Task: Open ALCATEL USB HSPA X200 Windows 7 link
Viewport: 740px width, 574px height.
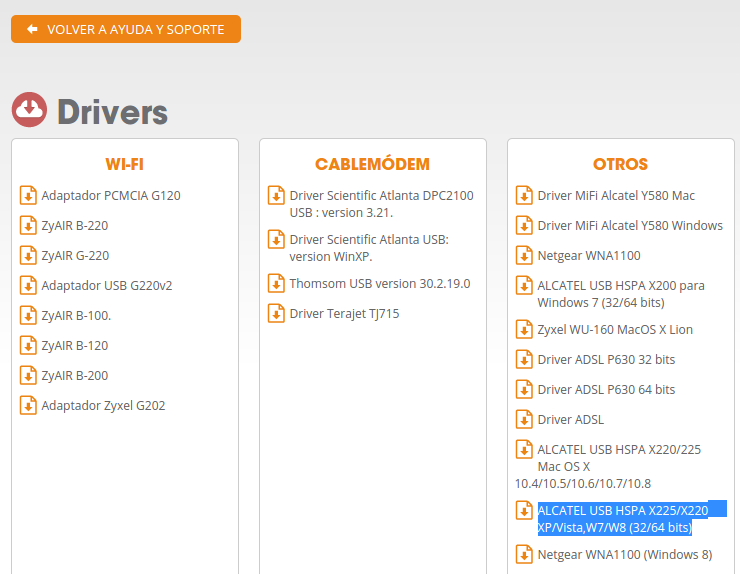Action: [x=621, y=294]
